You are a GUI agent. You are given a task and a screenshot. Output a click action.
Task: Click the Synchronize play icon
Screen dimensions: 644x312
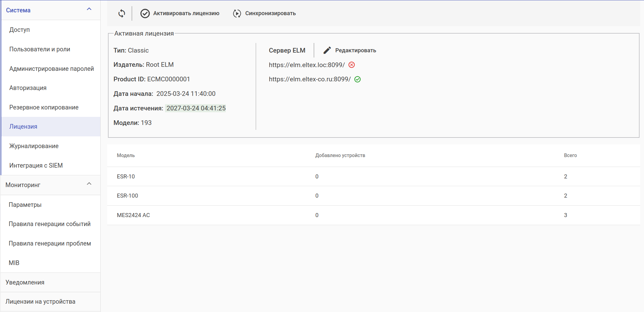click(x=237, y=13)
